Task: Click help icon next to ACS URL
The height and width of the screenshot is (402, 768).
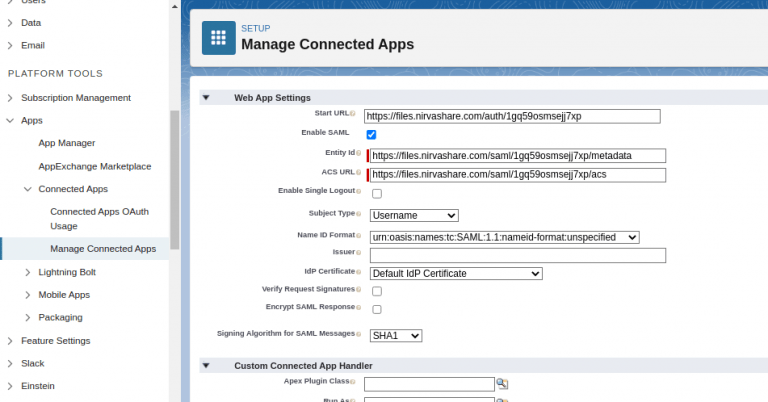Action: [359, 172]
